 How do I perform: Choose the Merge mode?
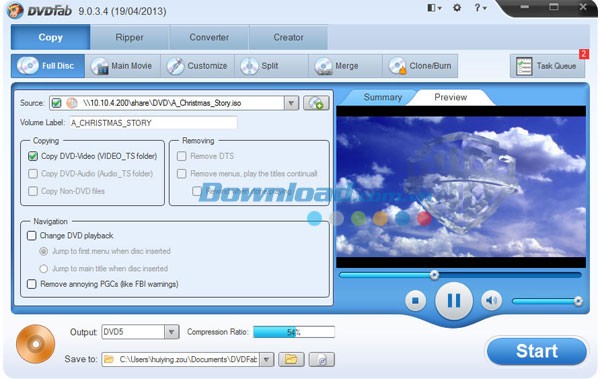tap(345, 66)
